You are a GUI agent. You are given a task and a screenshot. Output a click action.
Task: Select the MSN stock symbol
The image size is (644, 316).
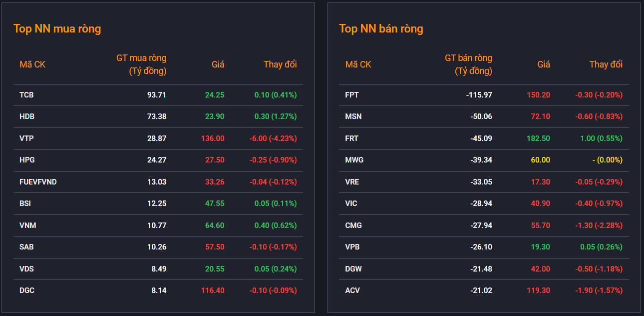pos(353,116)
